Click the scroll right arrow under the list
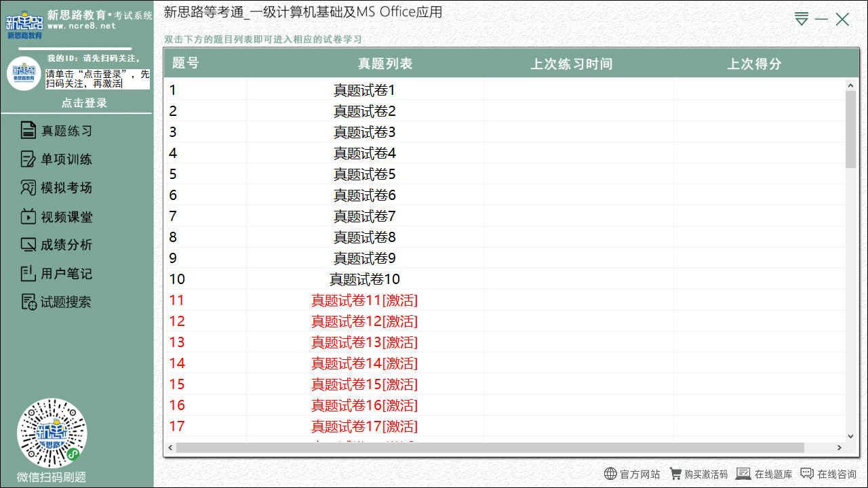 coord(840,448)
